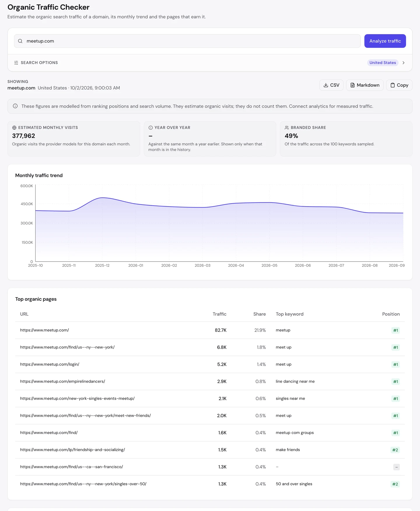Select the https://www.meetup.com/find/ URL
420x511 pixels.
(x=49, y=433)
